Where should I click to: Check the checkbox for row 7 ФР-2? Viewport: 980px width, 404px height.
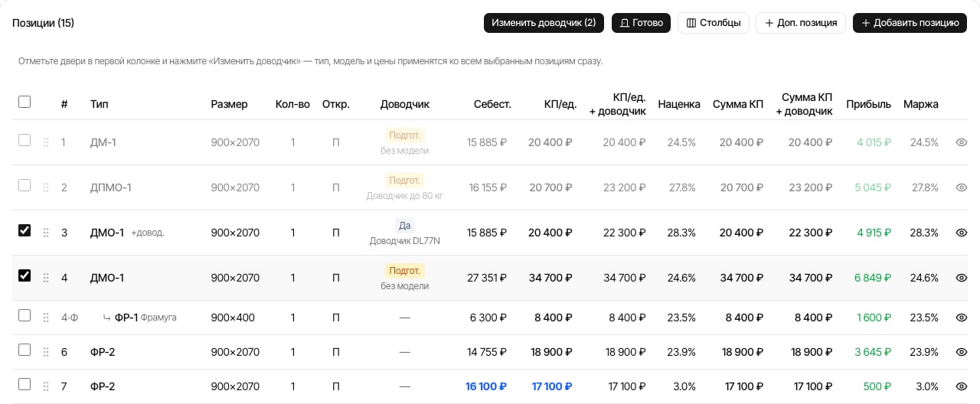click(x=24, y=385)
